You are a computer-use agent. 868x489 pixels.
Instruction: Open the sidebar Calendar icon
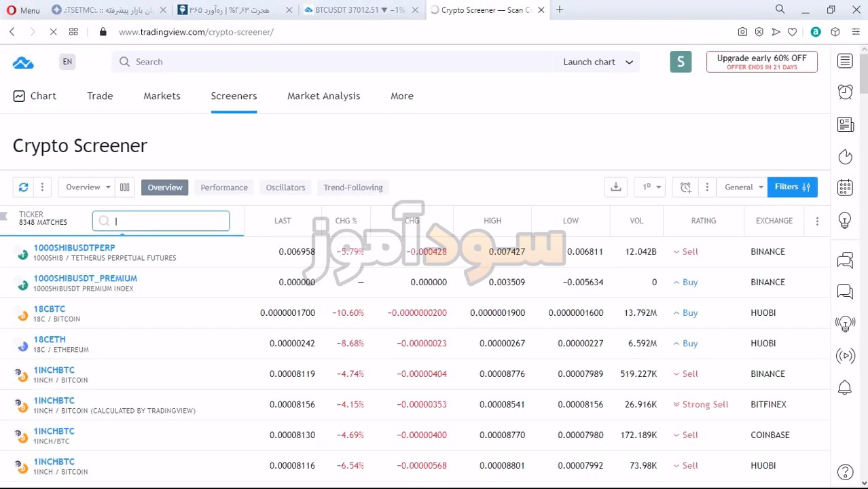tap(845, 187)
